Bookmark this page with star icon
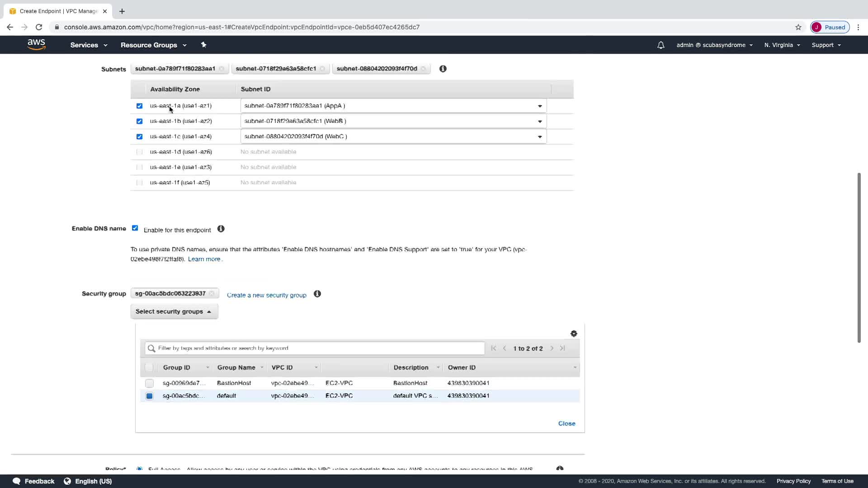The width and height of the screenshot is (868, 488). [798, 27]
